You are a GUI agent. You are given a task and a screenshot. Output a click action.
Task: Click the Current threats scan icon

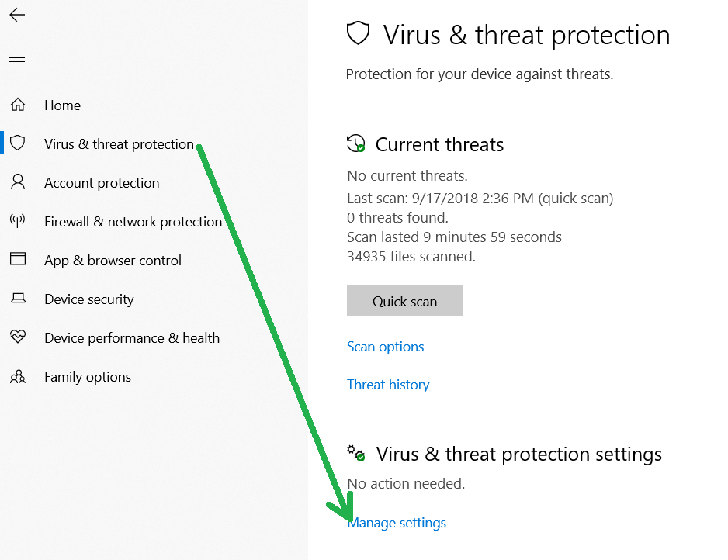click(355, 143)
